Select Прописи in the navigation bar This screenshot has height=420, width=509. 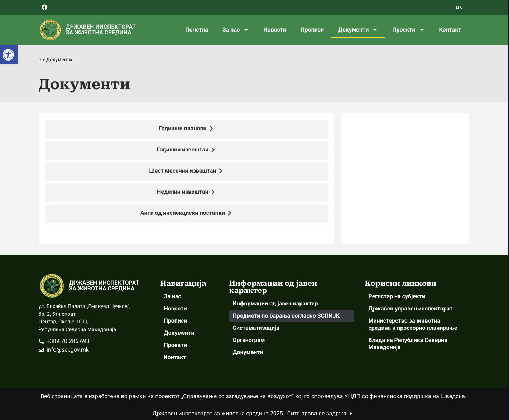[312, 30]
